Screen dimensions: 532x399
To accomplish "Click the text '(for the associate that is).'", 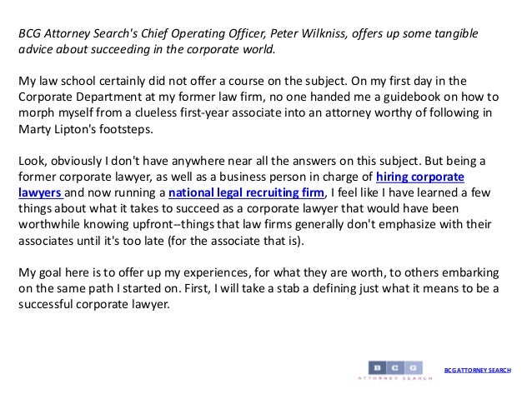I will click(x=236, y=241).
